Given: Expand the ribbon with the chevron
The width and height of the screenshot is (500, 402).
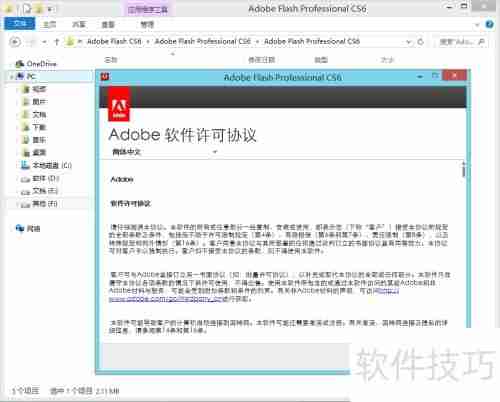Looking at the screenshot, I should tap(477, 25).
